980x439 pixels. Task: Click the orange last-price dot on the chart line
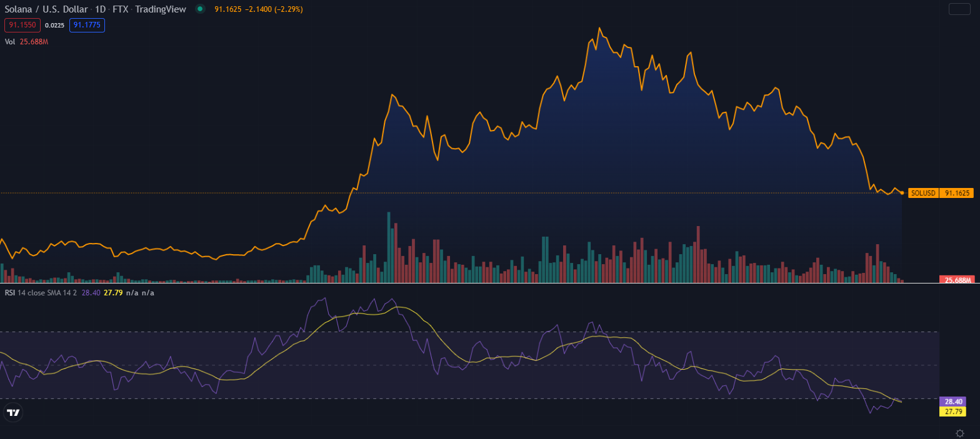click(x=901, y=193)
